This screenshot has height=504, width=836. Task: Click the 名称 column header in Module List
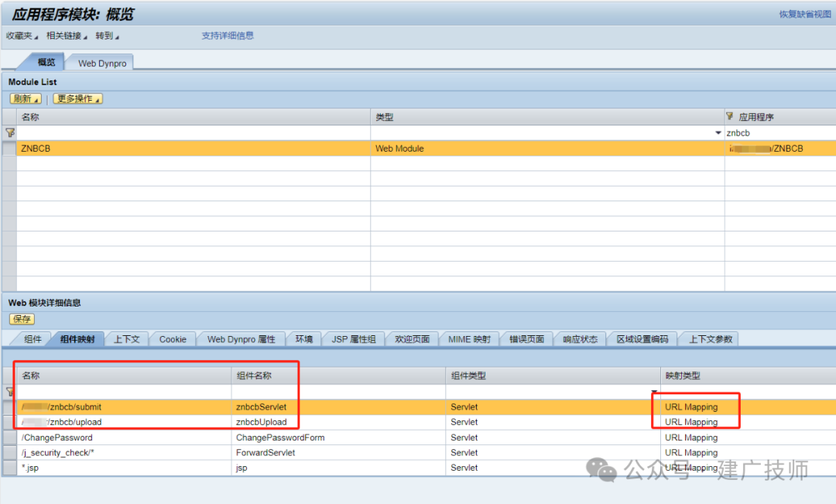tap(194, 117)
